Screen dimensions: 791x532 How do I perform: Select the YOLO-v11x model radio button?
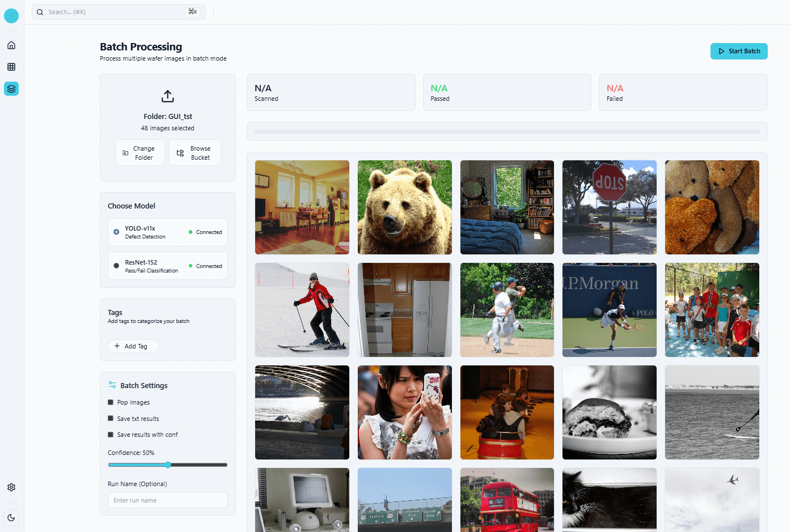116,232
